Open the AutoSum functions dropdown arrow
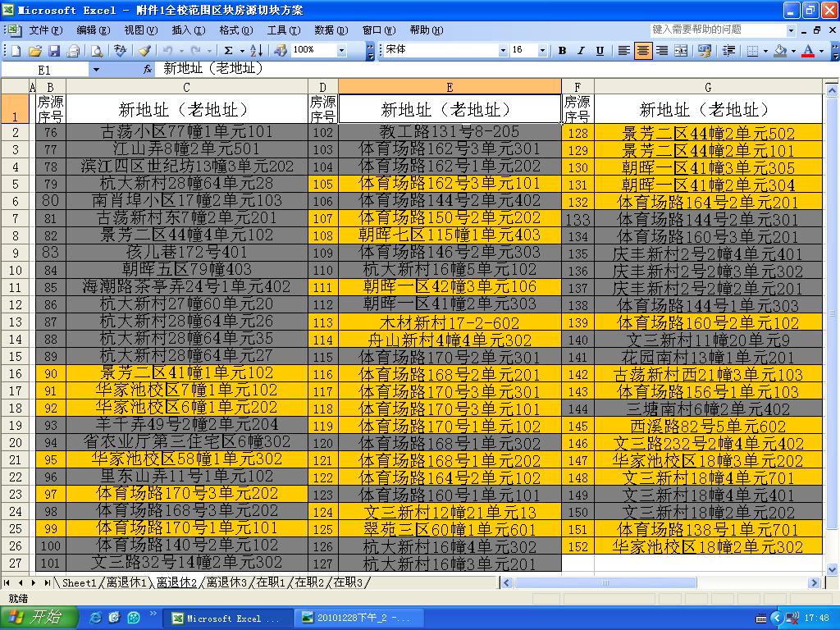 click(x=242, y=50)
